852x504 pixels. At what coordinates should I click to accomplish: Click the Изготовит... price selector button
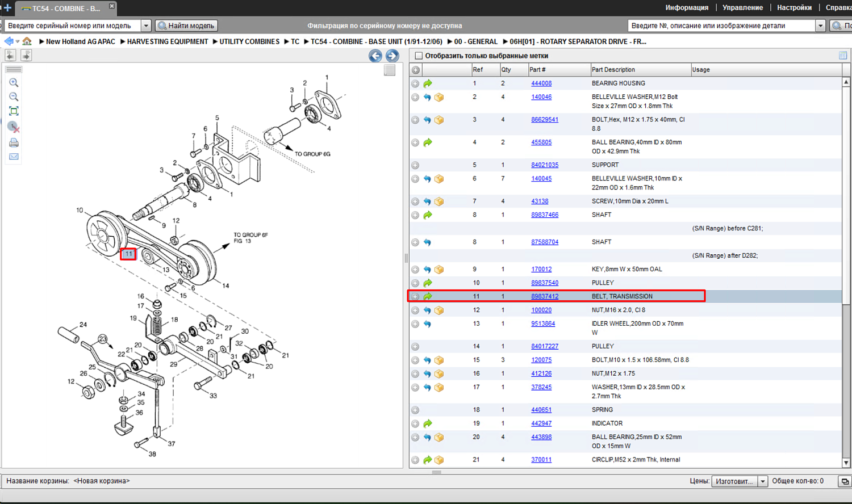point(734,481)
